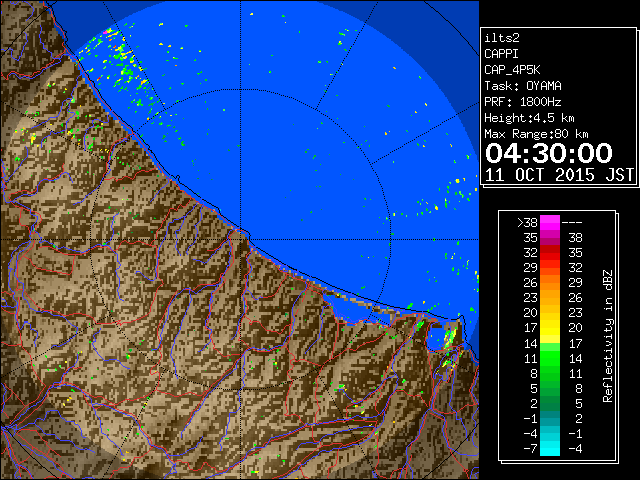Click the 'Max Range:80 km' line
The width and height of the screenshot is (640, 480).
tap(536, 134)
